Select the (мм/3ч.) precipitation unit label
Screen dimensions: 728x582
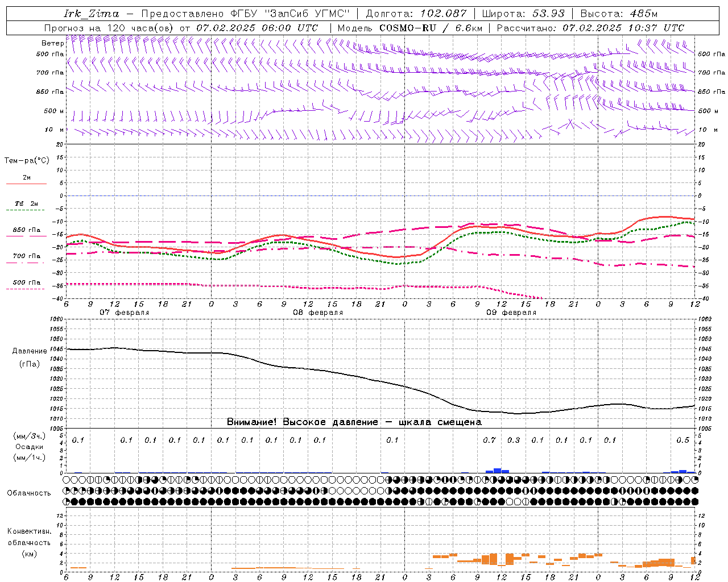pyautogui.click(x=29, y=436)
